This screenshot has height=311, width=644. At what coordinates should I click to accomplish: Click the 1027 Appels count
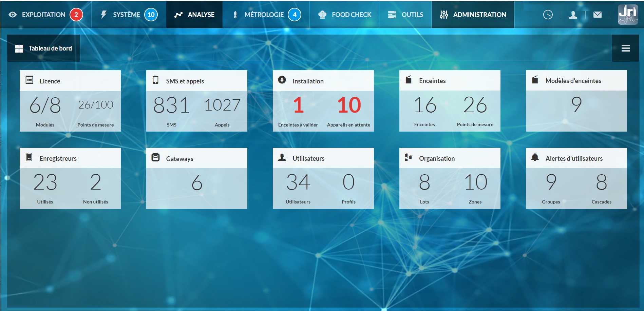pos(222,105)
